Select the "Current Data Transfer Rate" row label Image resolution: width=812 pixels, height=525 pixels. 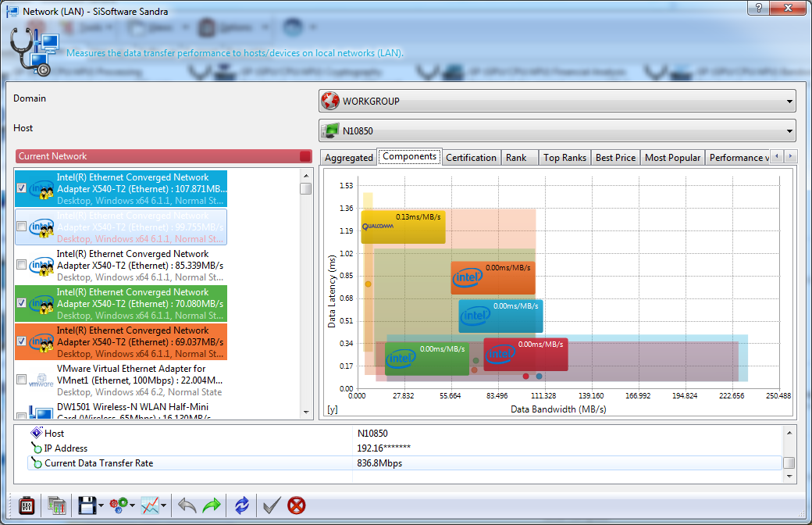[x=99, y=463]
